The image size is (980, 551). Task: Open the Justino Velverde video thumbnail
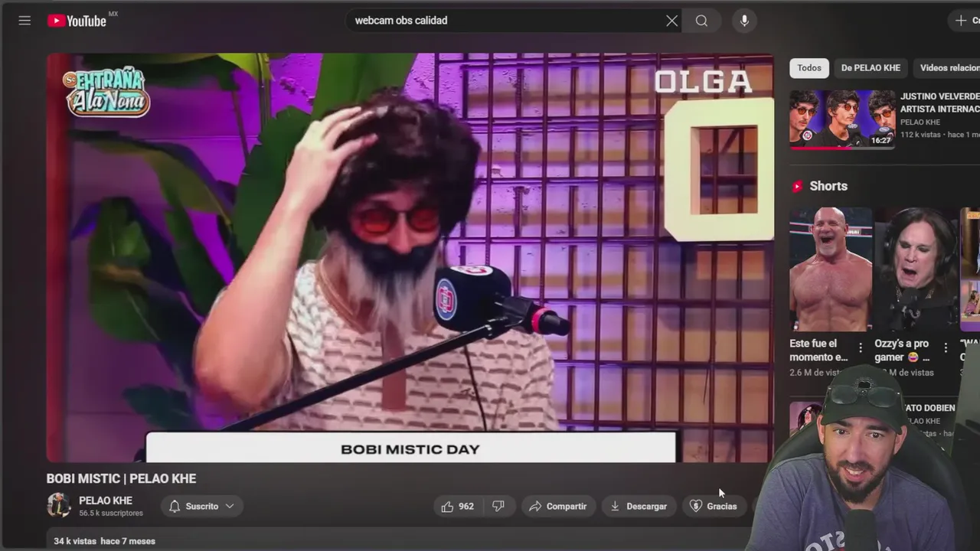tap(842, 119)
